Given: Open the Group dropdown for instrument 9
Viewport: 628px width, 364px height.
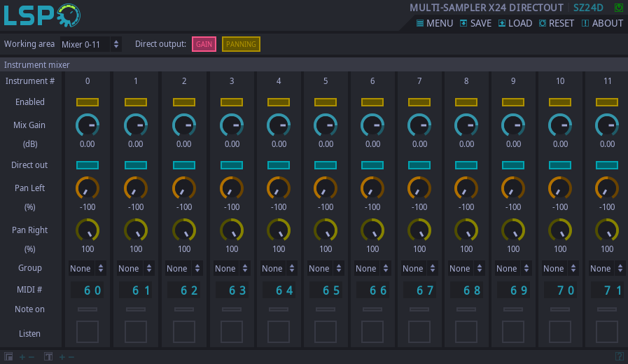Looking at the screenshot, I should tap(513, 269).
